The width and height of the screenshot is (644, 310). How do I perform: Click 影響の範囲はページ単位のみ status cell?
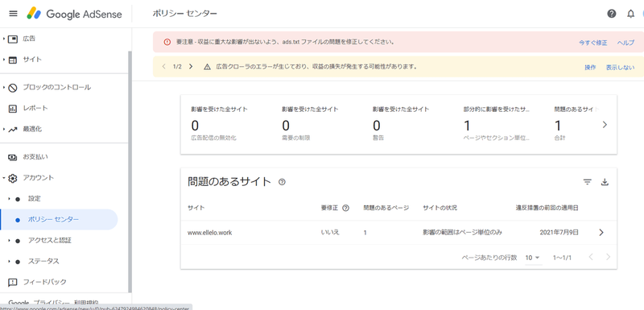(462, 233)
